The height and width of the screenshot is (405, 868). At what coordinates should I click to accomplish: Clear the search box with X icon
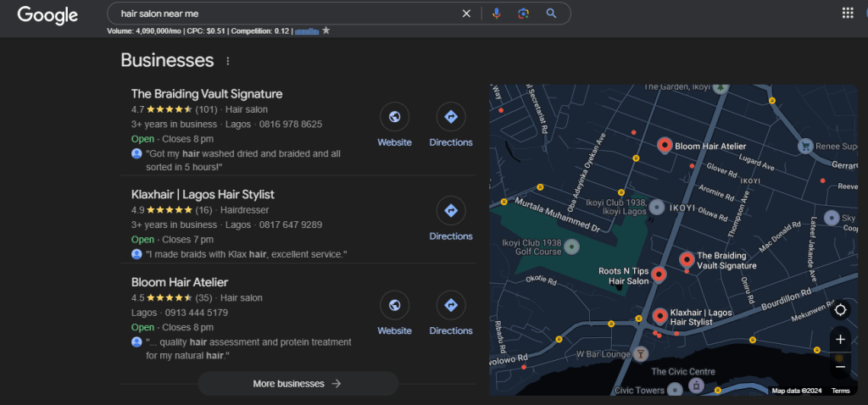[466, 14]
